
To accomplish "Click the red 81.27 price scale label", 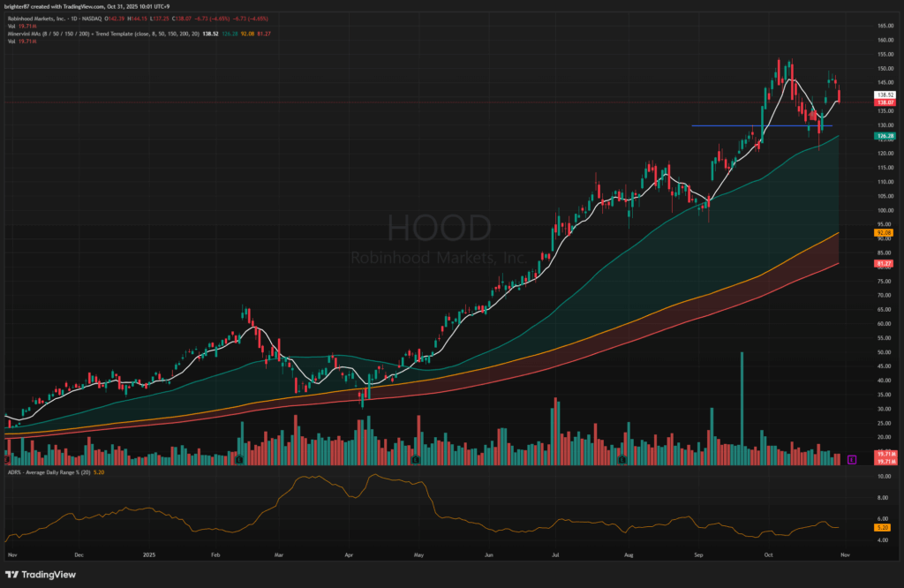I will pyautogui.click(x=885, y=263).
